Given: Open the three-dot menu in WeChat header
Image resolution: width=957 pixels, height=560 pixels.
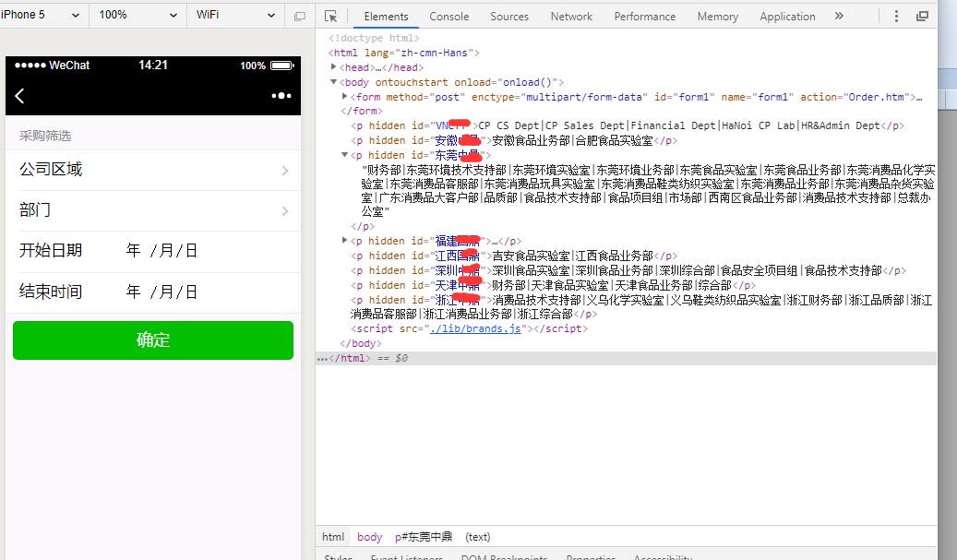Looking at the screenshot, I should [281, 96].
